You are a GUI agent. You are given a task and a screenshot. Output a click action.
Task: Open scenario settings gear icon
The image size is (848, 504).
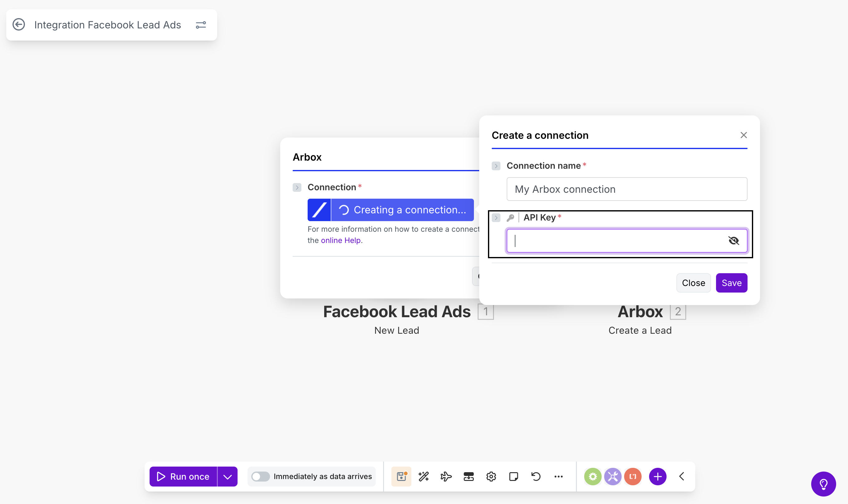tap(491, 477)
